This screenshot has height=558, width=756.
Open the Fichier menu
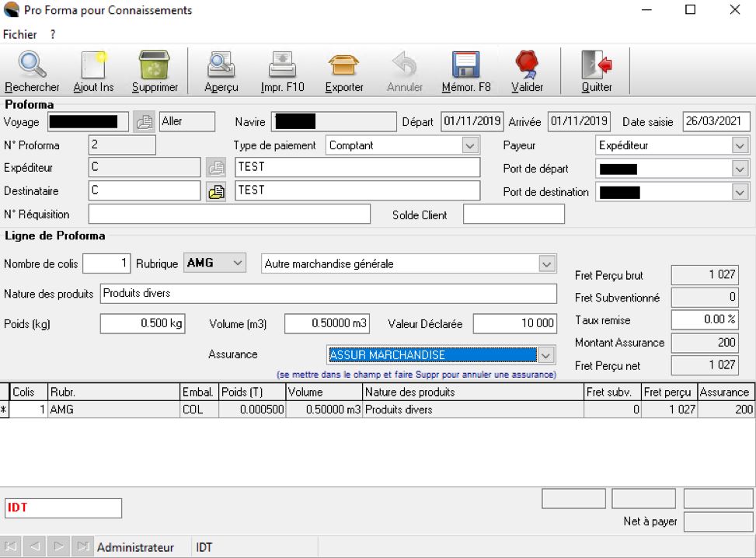[20, 34]
